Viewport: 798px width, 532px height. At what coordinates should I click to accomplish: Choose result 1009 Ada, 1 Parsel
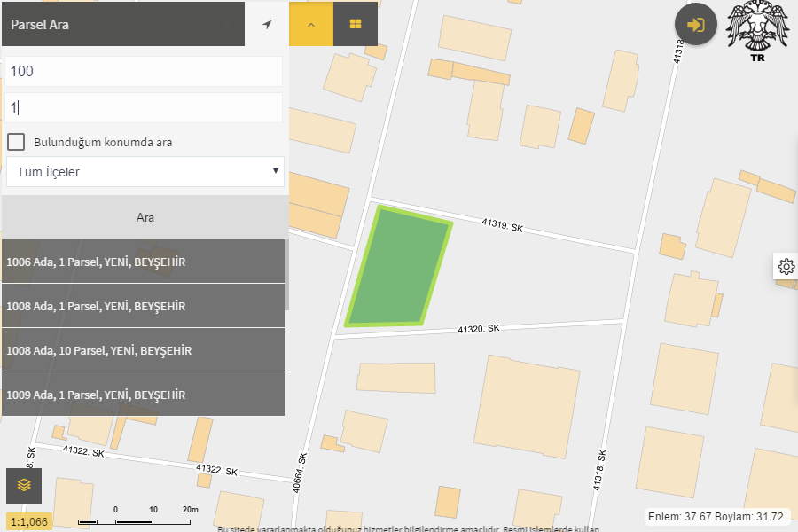pyautogui.click(x=144, y=395)
